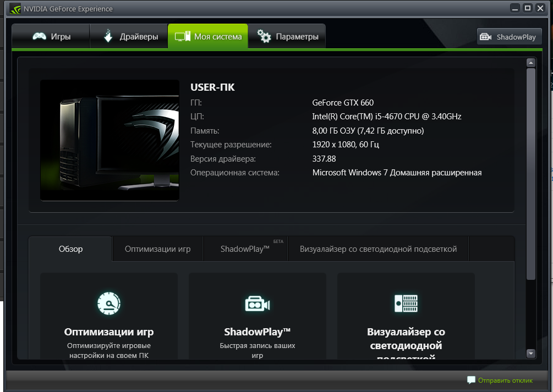Screen dimensions: 553x392
Task: Maximize the GeForce Experience window
Action: (528, 8)
